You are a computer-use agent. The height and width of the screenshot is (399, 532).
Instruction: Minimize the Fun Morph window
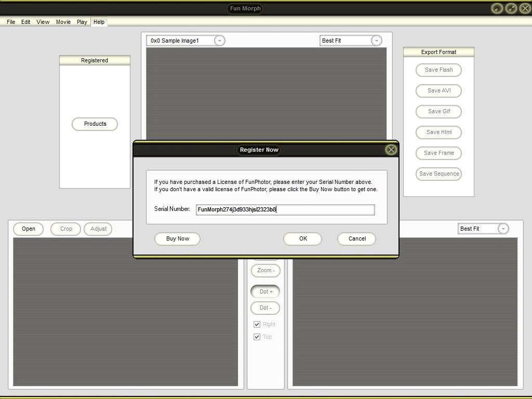pyautogui.click(x=497, y=8)
